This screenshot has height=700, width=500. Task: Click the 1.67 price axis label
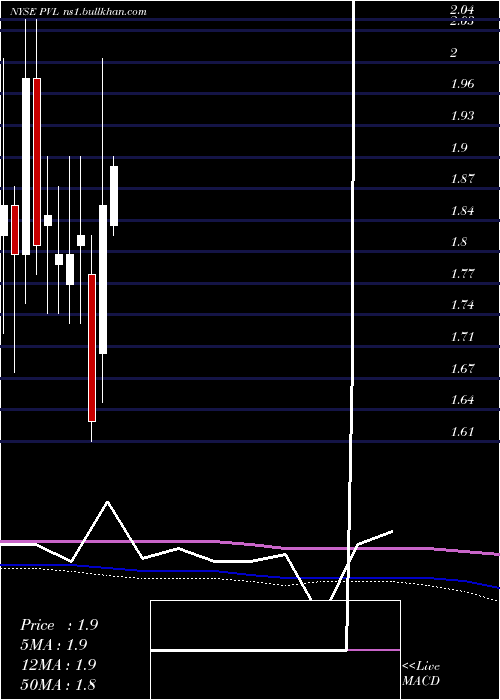pos(462,368)
